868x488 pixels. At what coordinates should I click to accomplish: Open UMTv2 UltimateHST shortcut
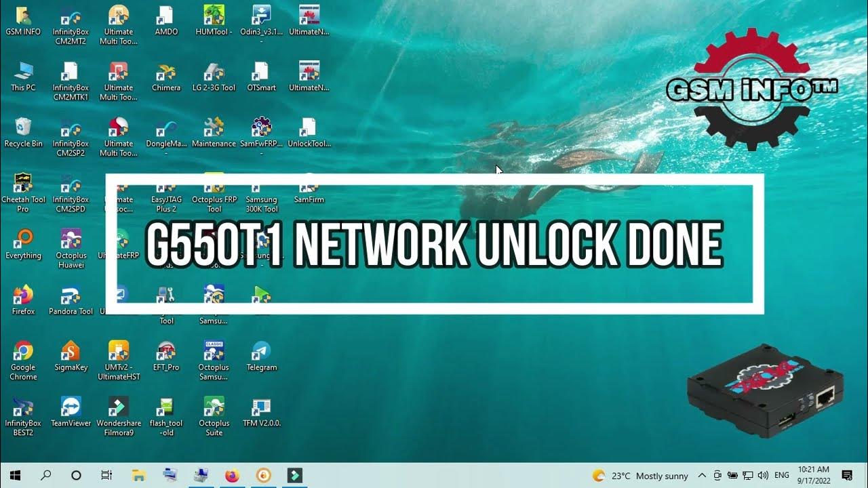pyautogui.click(x=119, y=361)
